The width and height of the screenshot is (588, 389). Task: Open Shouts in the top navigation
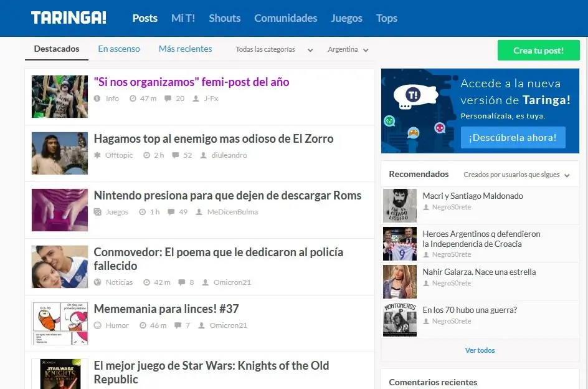coord(225,18)
